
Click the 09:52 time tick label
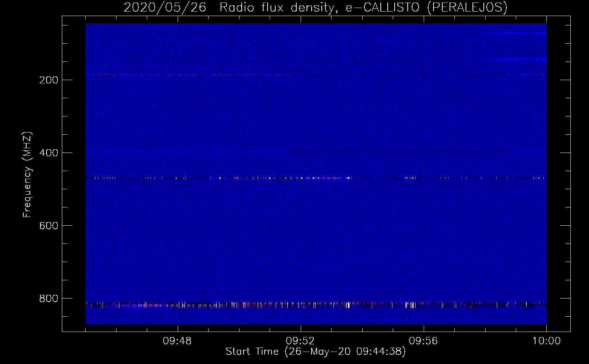(300, 341)
